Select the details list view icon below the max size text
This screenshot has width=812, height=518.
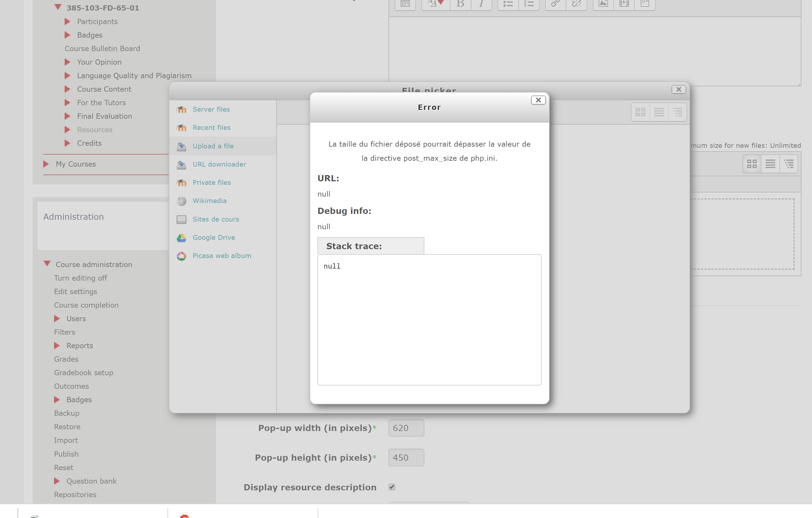click(770, 164)
